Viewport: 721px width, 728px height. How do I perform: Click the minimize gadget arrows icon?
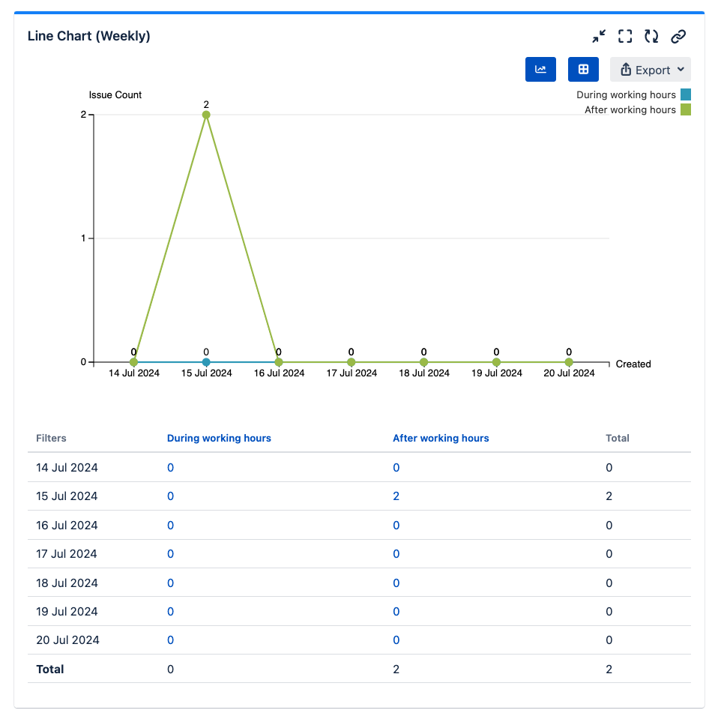(598, 36)
